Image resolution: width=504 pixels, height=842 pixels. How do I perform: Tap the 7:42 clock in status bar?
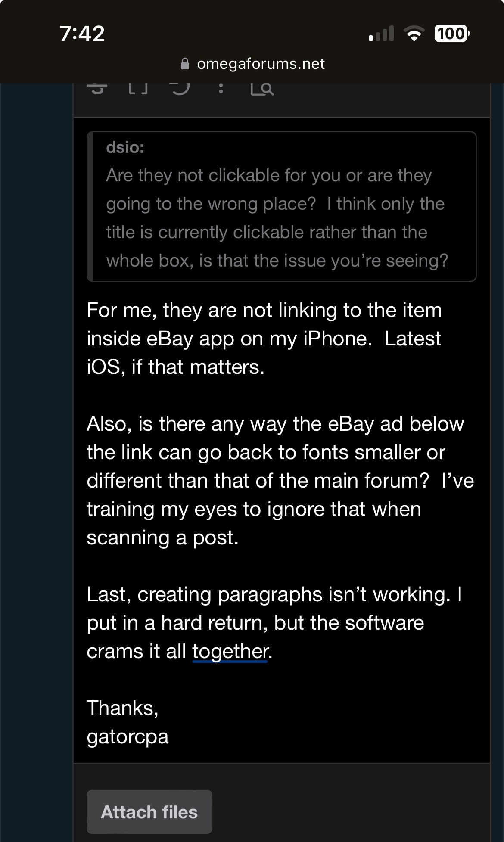82,34
